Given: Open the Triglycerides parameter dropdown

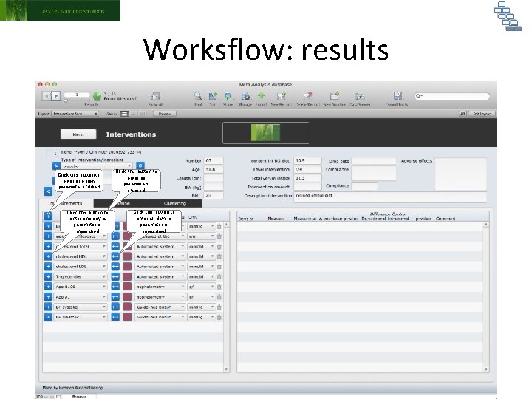Looking at the screenshot, I should click(x=81, y=276).
